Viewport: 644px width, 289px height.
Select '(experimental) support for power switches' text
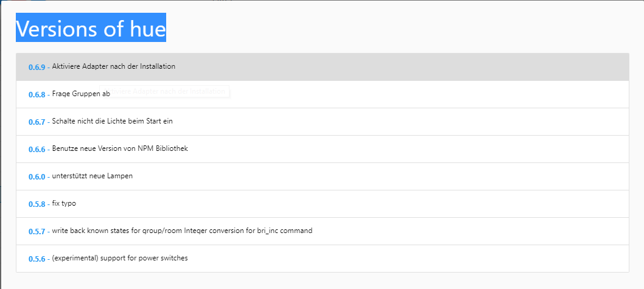(120, 258)
